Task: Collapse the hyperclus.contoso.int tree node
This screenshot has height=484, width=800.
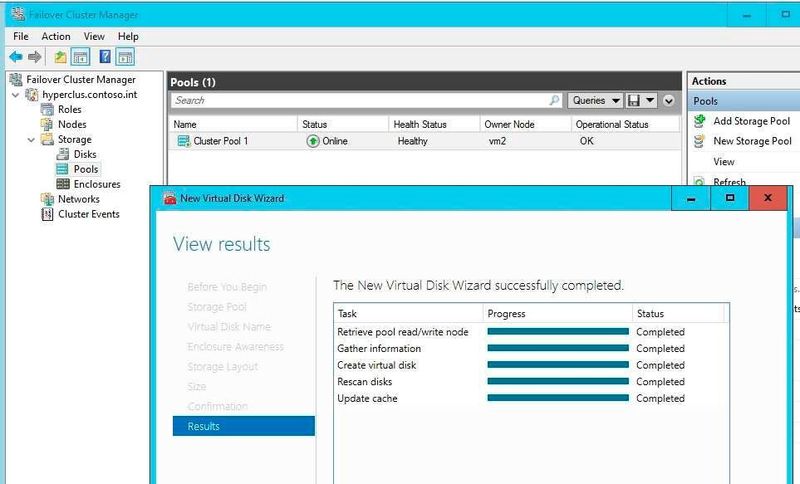Action: point(15,95)
